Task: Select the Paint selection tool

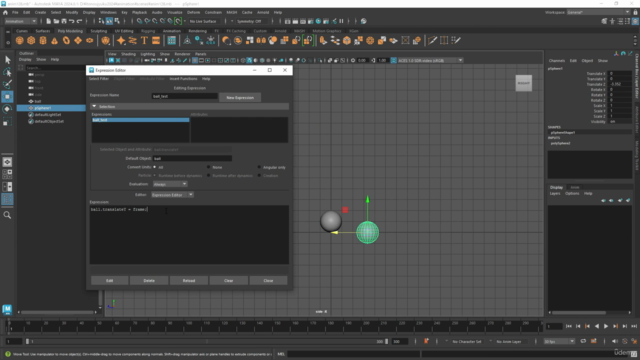Action: (7, 84)
